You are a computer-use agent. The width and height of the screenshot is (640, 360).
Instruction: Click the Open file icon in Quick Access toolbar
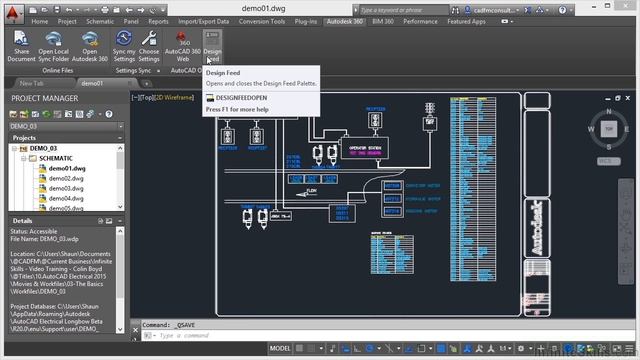click(x=44, y=10)
